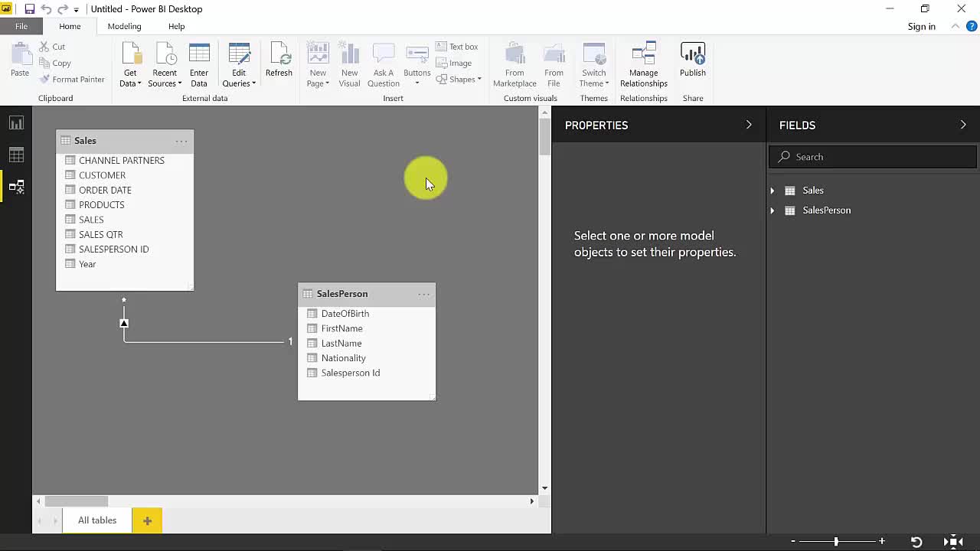This screenshot has height=551, width=980.
Task: Open the File menu
Action: pyautogui.click(x=21, y=26)
